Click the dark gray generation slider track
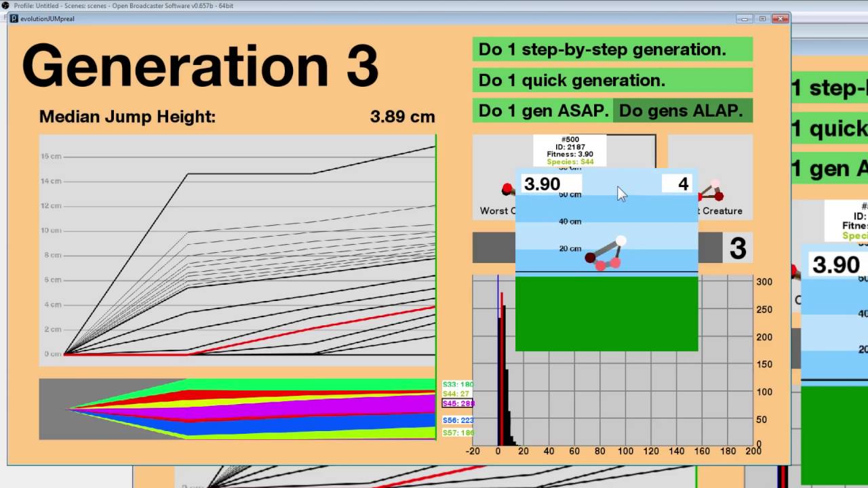 [x=494, y=248]
